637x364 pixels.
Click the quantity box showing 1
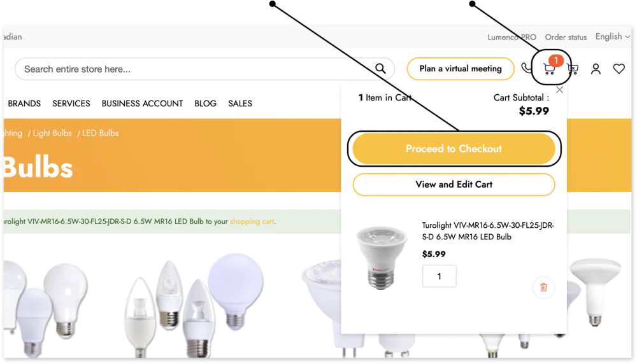point(439,276)
